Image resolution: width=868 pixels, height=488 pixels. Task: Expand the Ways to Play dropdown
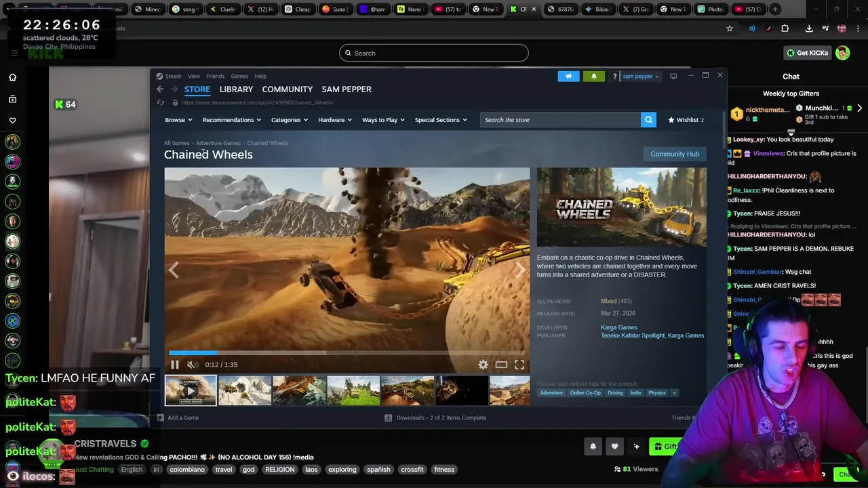point(383,120)
